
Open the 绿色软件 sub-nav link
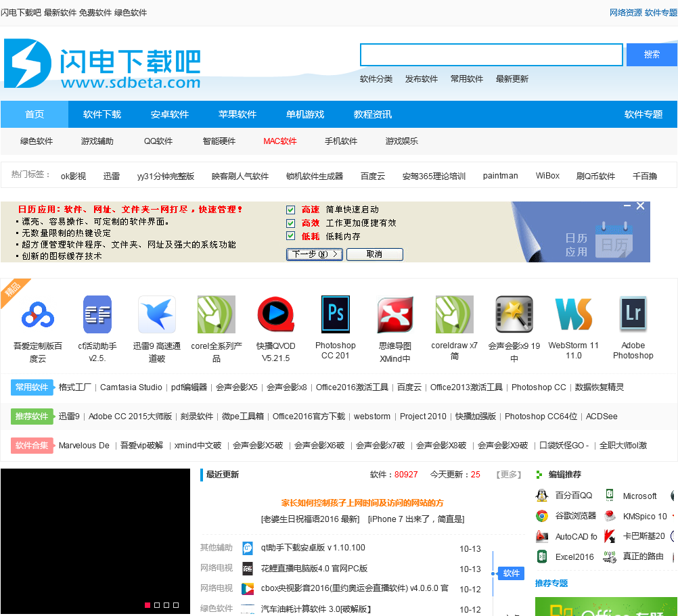[37, 141]
